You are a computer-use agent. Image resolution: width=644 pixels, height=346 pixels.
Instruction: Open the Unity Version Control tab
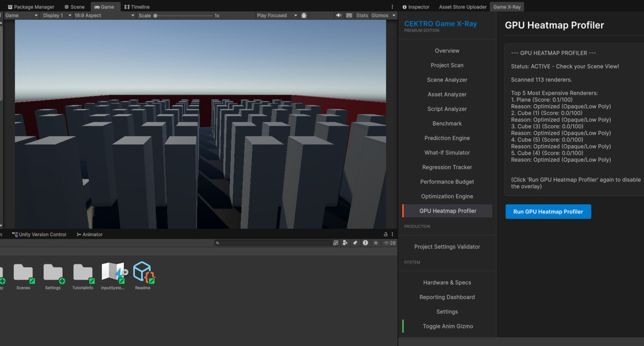click(39, 234)
